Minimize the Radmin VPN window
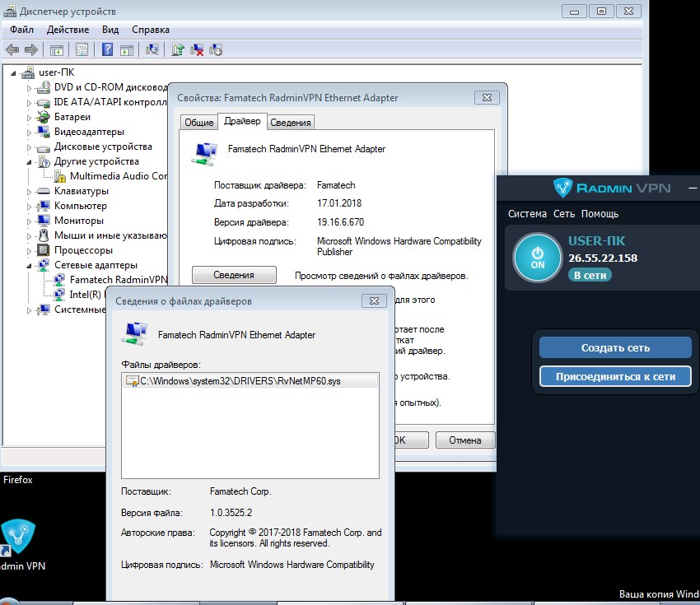Viewport: 700px width, 605px height. click(x=693, y=188)
